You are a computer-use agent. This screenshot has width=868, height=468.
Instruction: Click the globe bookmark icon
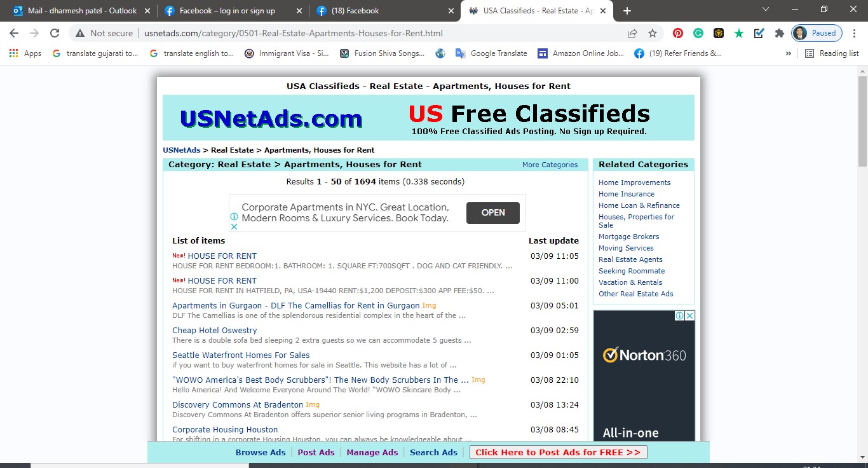pyautogui.click(x=440, y=53)
